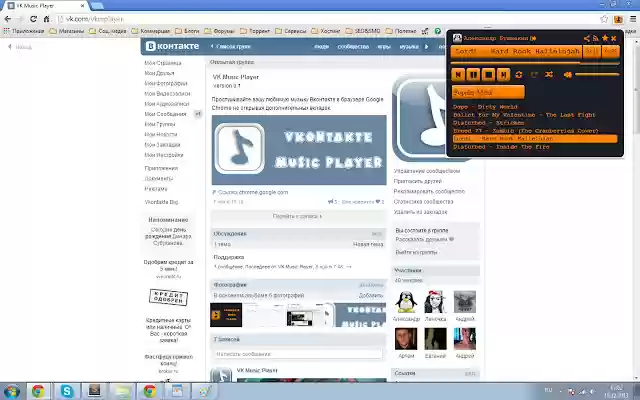Click the RSS icon in the player header
640x400 pixels.
click(596, 38)
